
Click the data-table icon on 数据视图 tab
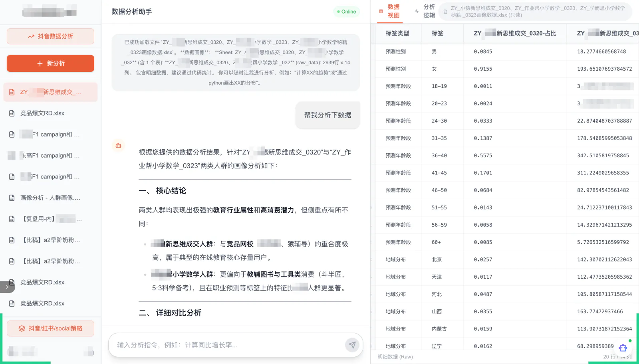tap(381, 11)
